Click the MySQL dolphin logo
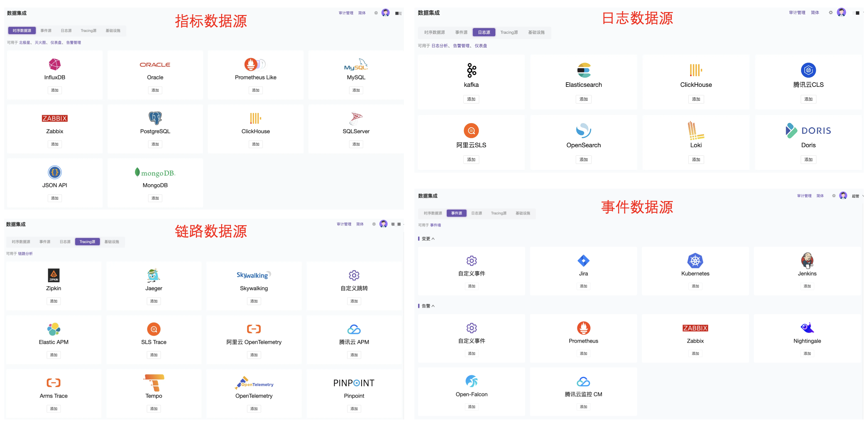Screen dimensions: 868x425 pos(356,64)
